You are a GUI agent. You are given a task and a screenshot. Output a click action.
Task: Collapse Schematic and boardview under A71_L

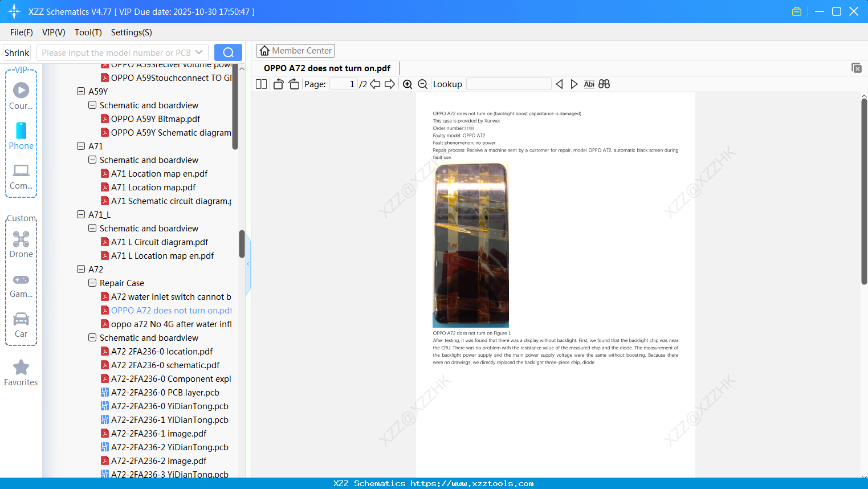pos(92,228)
